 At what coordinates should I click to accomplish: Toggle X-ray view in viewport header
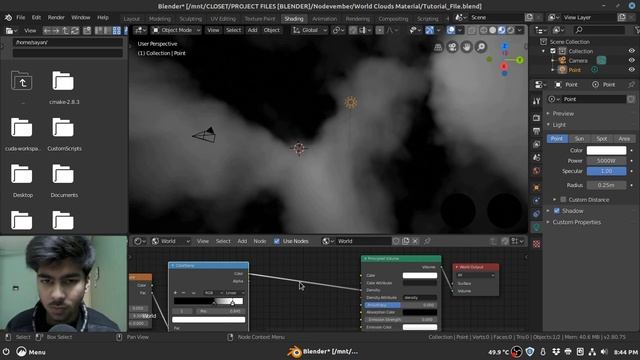pos(471,30)
